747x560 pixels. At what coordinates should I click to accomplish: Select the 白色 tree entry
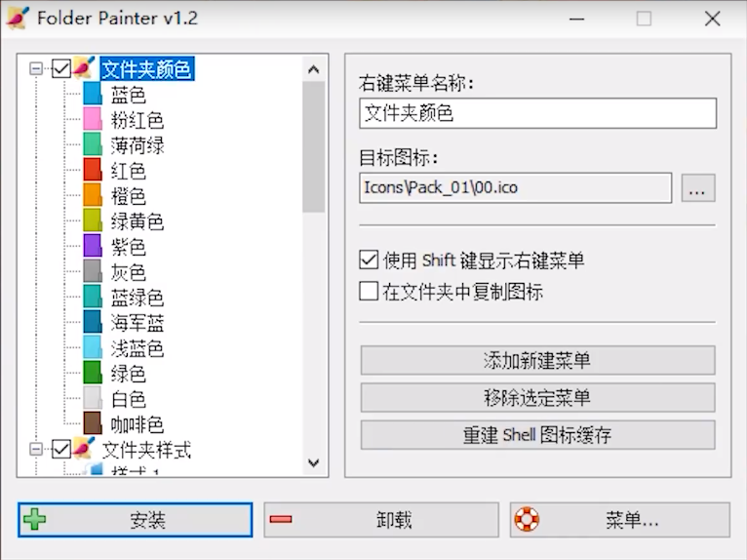coord(128,399)
